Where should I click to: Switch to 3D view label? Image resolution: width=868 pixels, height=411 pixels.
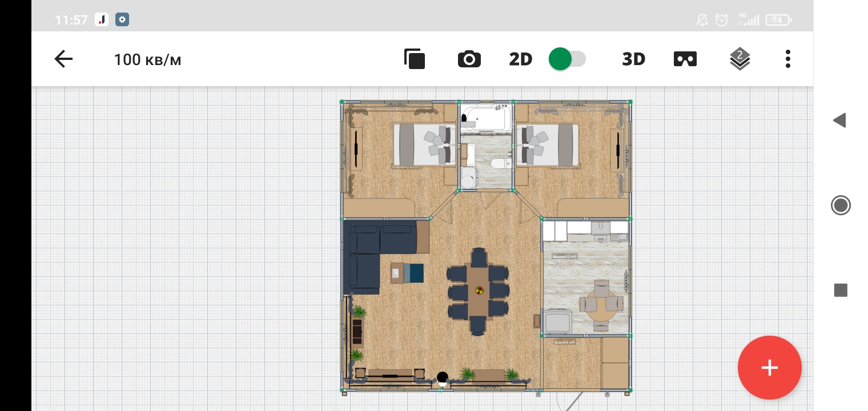click(x=633, y=59)
